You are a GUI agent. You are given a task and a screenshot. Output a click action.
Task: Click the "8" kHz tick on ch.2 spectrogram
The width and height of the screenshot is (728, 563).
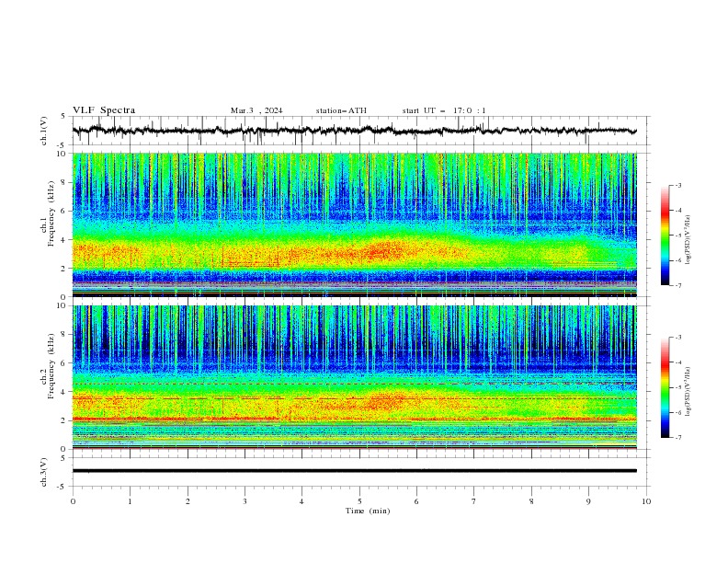click(x=65, y=335)
